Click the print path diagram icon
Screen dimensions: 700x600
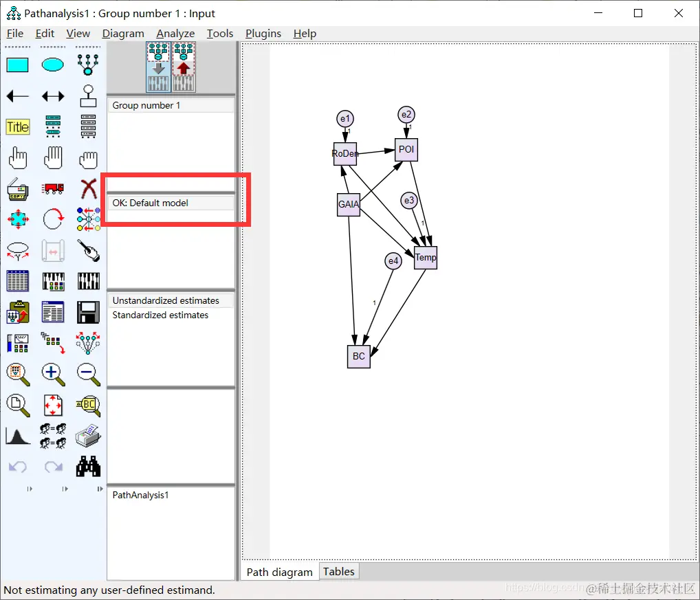pos(89,436)
